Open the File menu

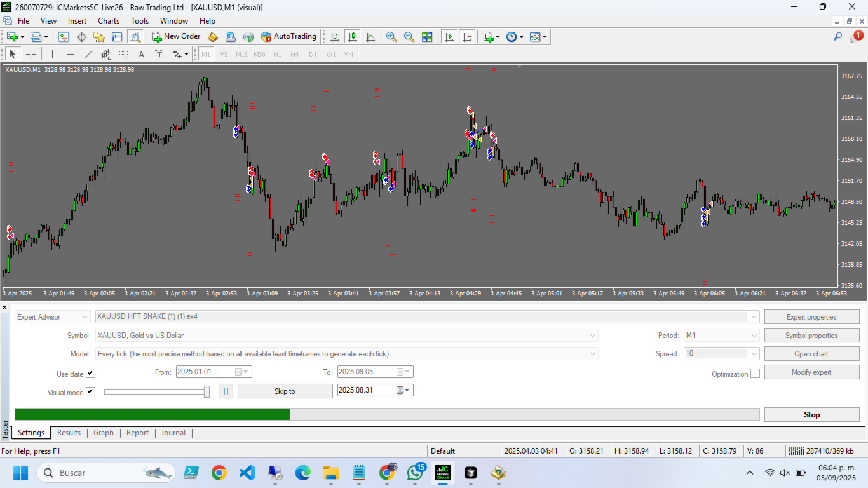click(x=24, y=20)
